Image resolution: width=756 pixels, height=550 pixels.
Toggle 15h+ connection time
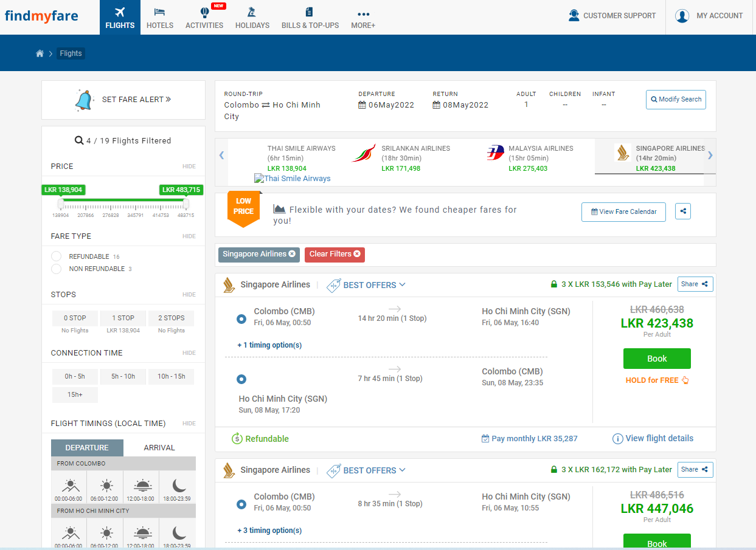75,394
